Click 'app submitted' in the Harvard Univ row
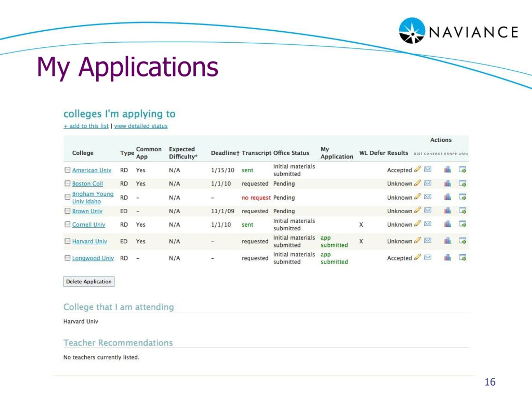 (x=334, y=241)
